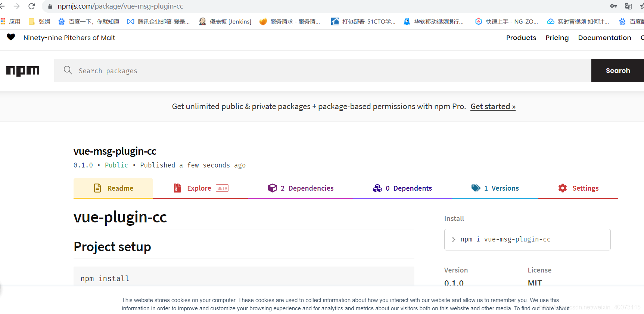Click the Dependencies cube icon
The width and height of the screenshot is (644, 314).
pyautogui.click(x=273, y=188)
